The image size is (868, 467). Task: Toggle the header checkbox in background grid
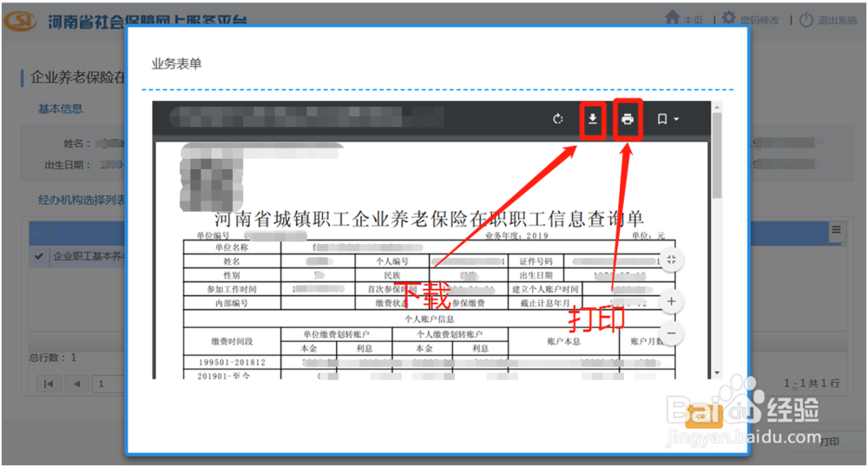(x=38, y=233)
